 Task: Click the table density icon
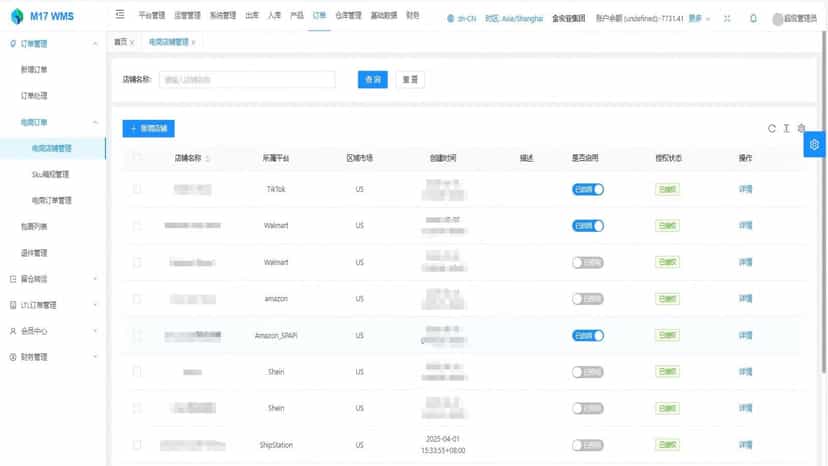pyautogui.click(x=786, y=128)
